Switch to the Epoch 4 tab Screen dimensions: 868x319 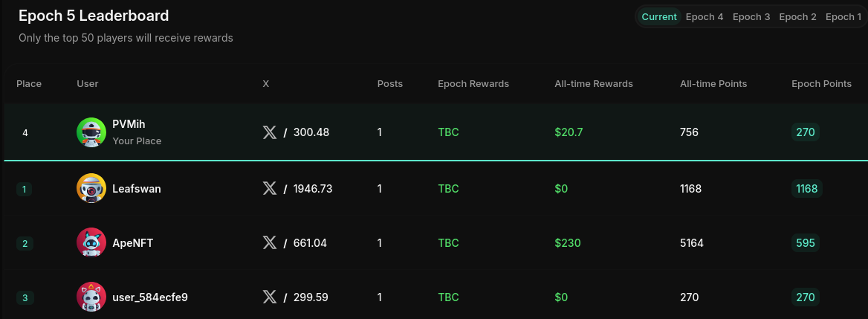[705, 16]
